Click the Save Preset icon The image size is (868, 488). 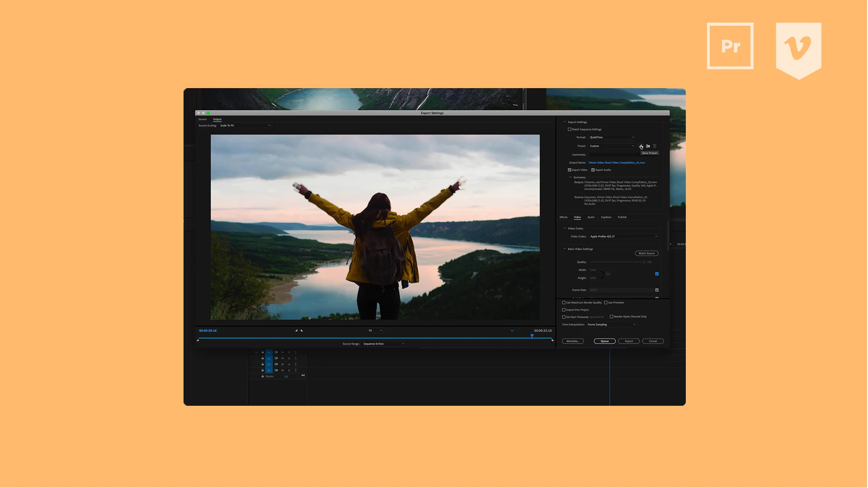point(641,146)
